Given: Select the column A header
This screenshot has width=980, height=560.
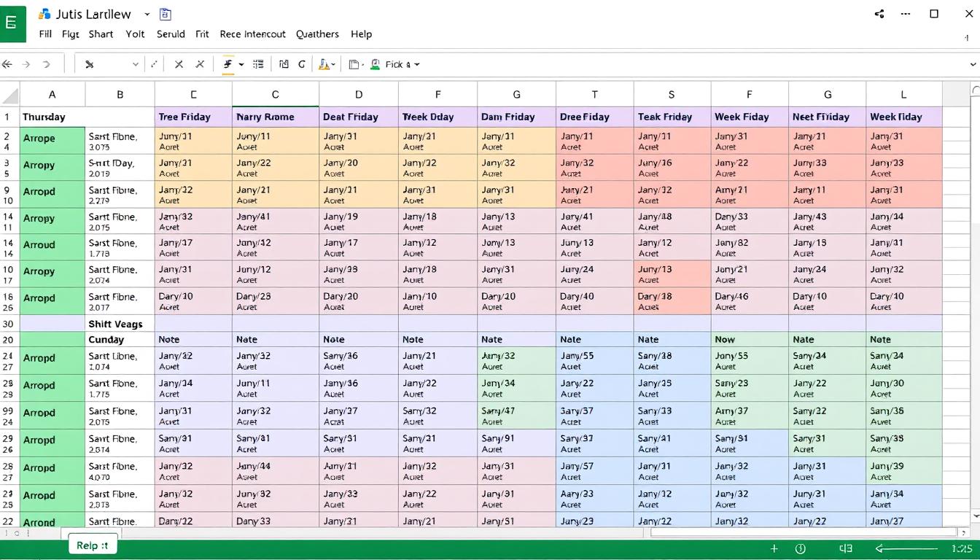Looking at the screenshot, I should pyautogui.click(x=52, y=94).
